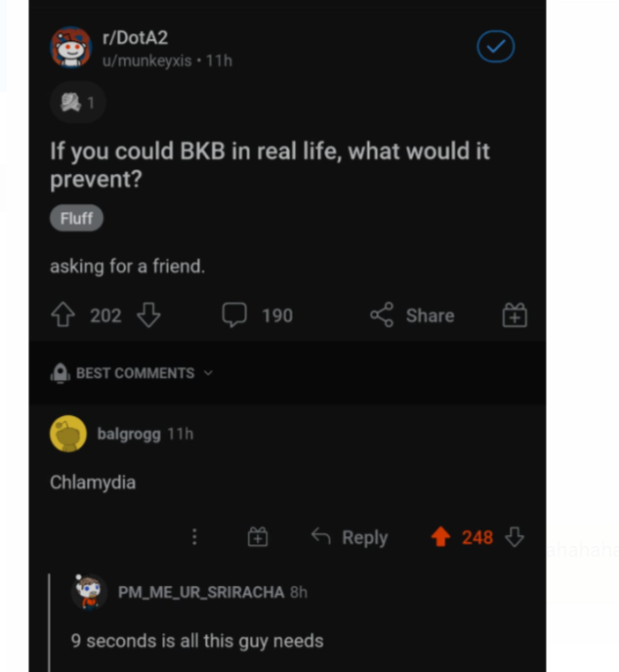Give an award to balgrogg's comment

[258, 537]
